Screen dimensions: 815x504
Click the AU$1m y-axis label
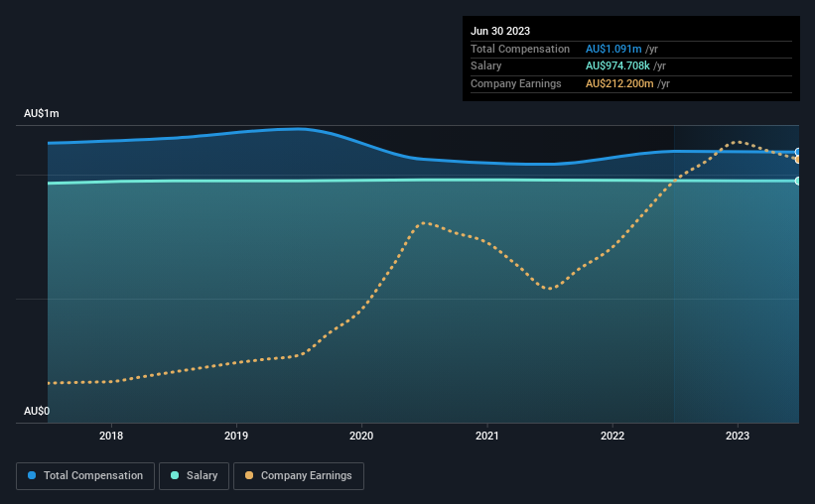[42, 114]
